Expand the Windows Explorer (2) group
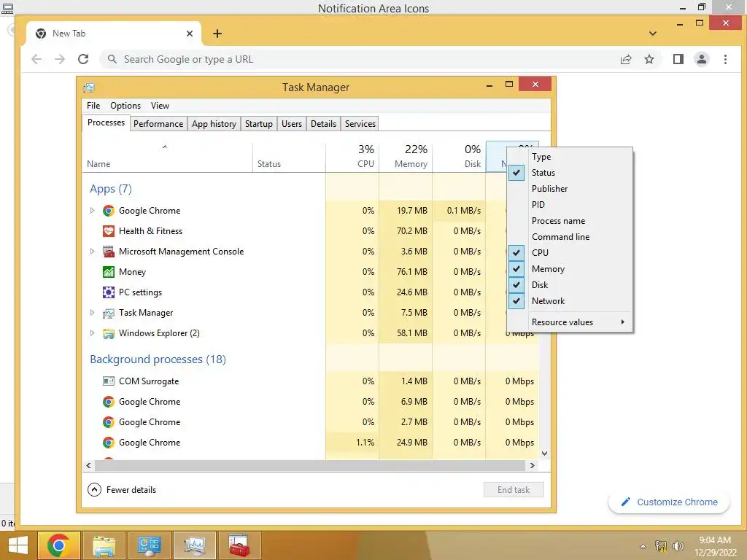 pyautogui.click(x=93, y=333)
